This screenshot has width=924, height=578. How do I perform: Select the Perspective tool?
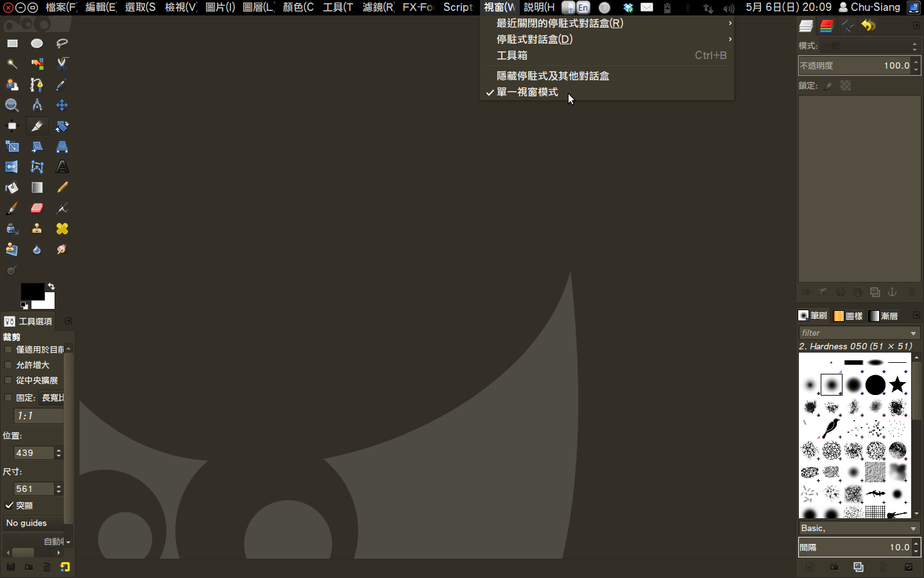pyautogui.click(x=62, y=146)
